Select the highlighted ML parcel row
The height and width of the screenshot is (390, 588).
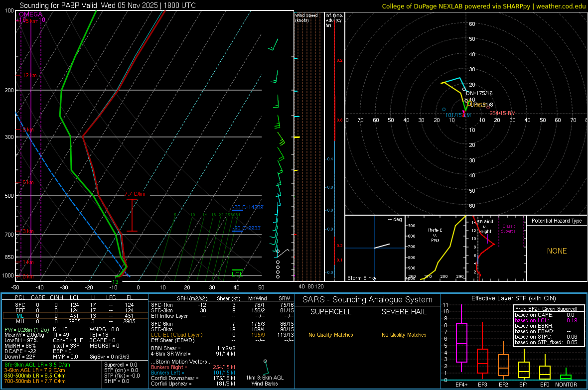(74, 316)
